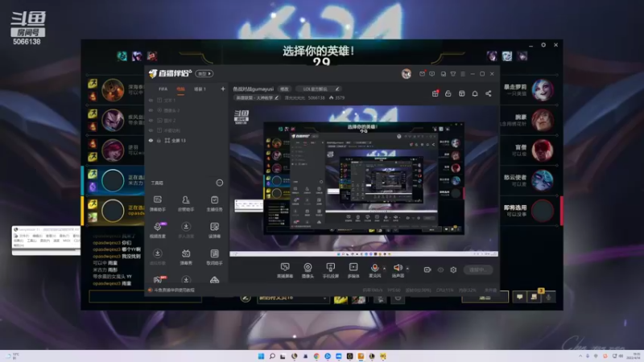Open the Windows Start menu

pos(261,356)
